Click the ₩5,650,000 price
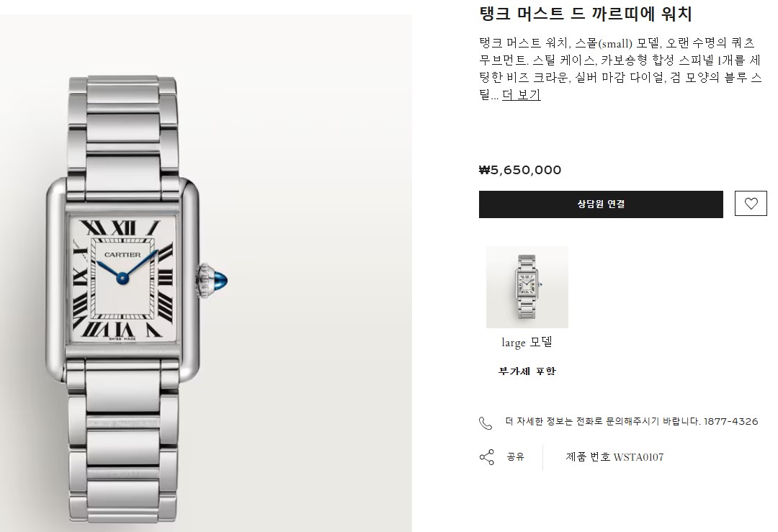The image size is (778, 532). 520,170
